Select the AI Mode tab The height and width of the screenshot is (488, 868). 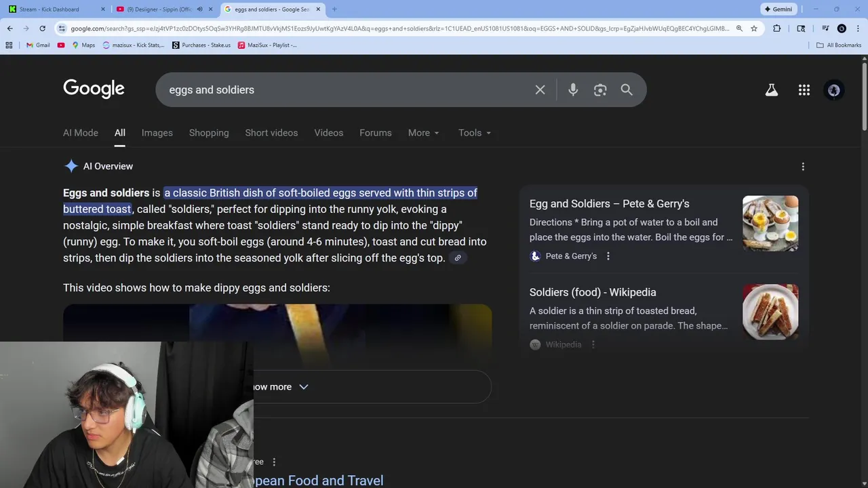(x=81, y=133)
